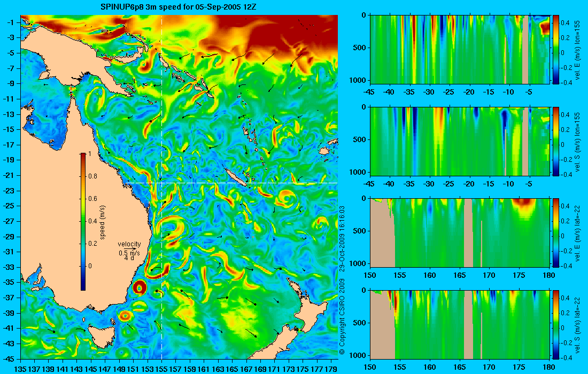Click the "velocity" legend heading on the map
This screenshot has height=374, width=588.
pos(129,244)
